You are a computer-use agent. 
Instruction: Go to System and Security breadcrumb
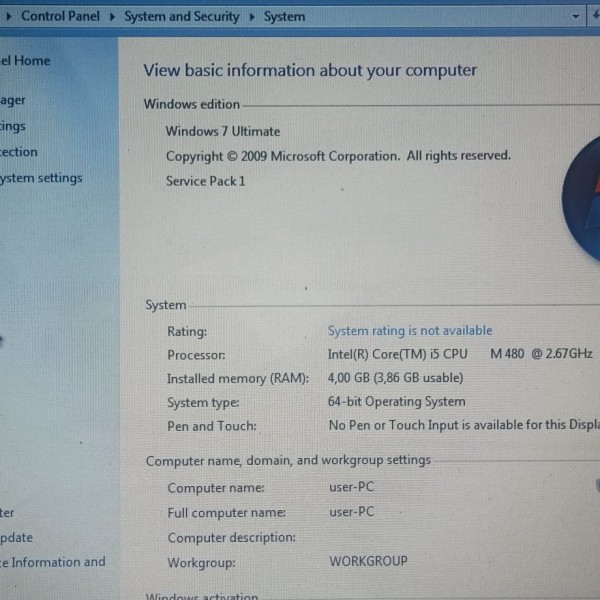pos(182,16)
